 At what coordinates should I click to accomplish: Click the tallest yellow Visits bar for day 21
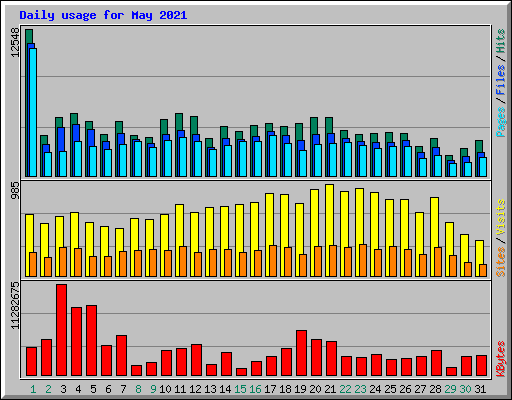coord(330,230)
